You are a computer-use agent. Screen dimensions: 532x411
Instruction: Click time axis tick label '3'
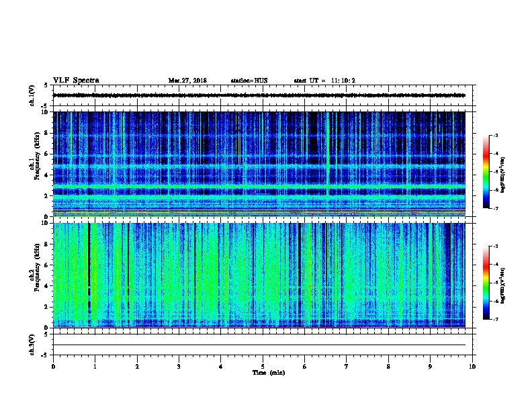[x=179, y=366]
